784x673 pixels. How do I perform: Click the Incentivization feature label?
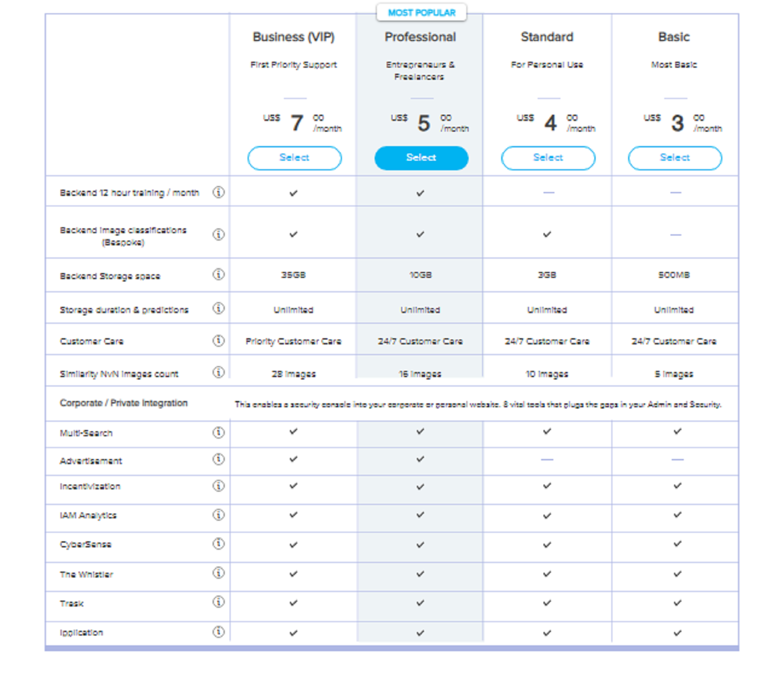click(90, 487)
